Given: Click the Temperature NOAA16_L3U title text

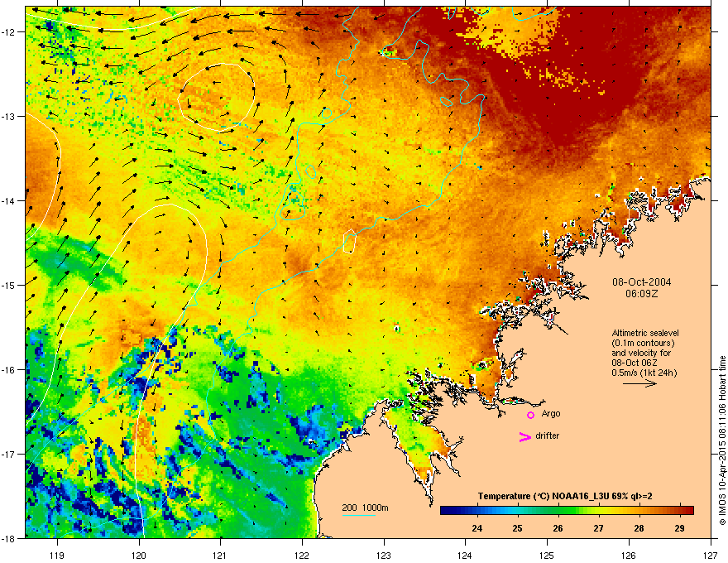Looking at the screenshot, I should pyautogui.click(x=565, y=496).
